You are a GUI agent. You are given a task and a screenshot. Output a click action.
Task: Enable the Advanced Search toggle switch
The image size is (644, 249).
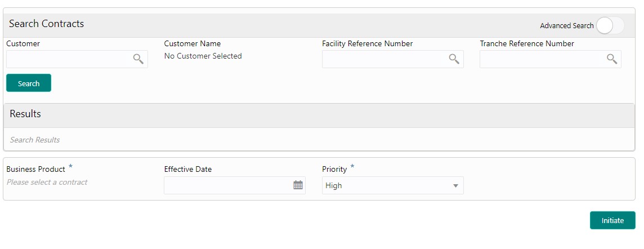[610, 25]
